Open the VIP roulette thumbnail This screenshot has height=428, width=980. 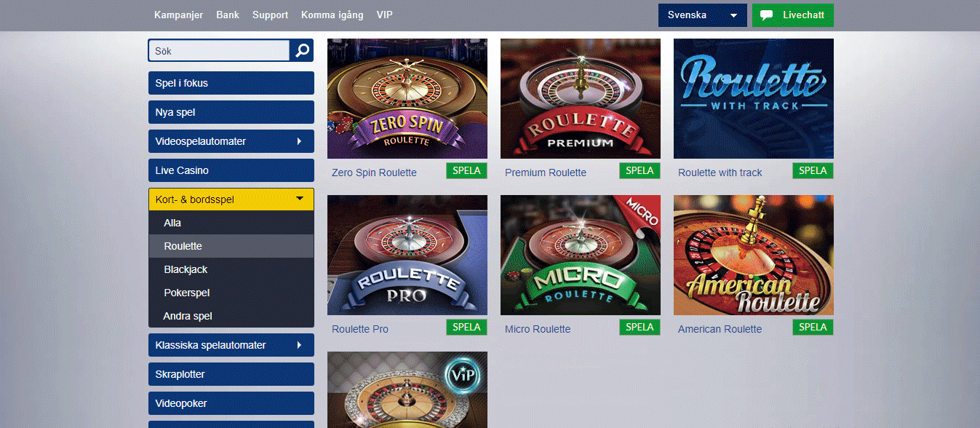(x=407, y=389)
